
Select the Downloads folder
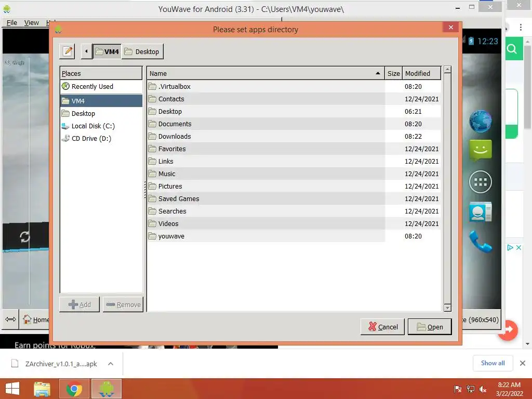[294, 137]
